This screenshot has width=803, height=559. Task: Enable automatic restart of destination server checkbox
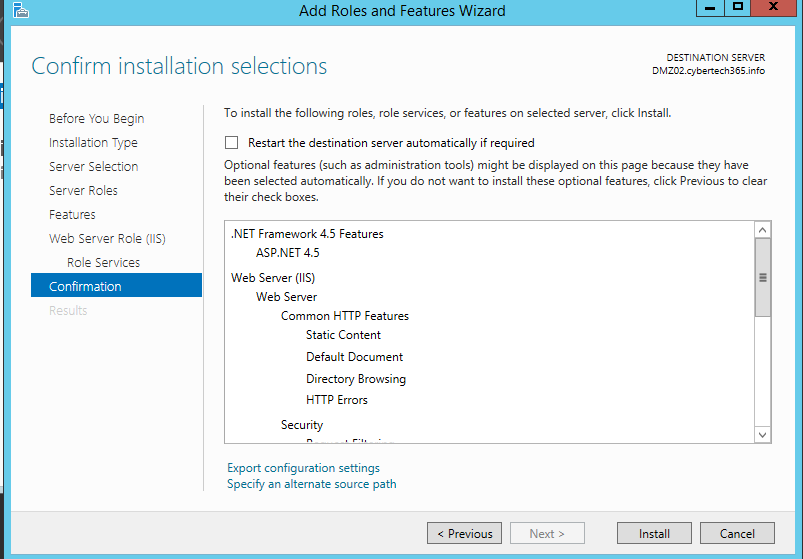(x=231, y=142)
